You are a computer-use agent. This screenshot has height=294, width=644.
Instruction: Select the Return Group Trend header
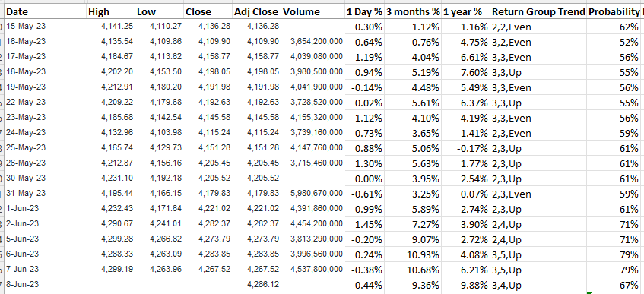click(x=538, y=12)
